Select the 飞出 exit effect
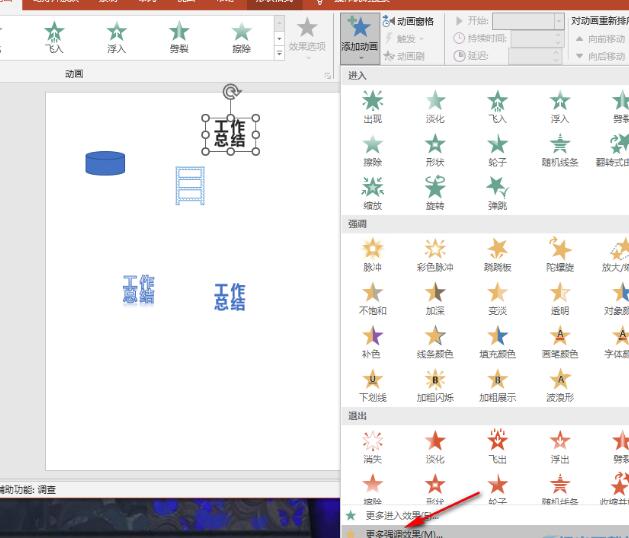This screenshot has width=629, height=538. point(497,447)
